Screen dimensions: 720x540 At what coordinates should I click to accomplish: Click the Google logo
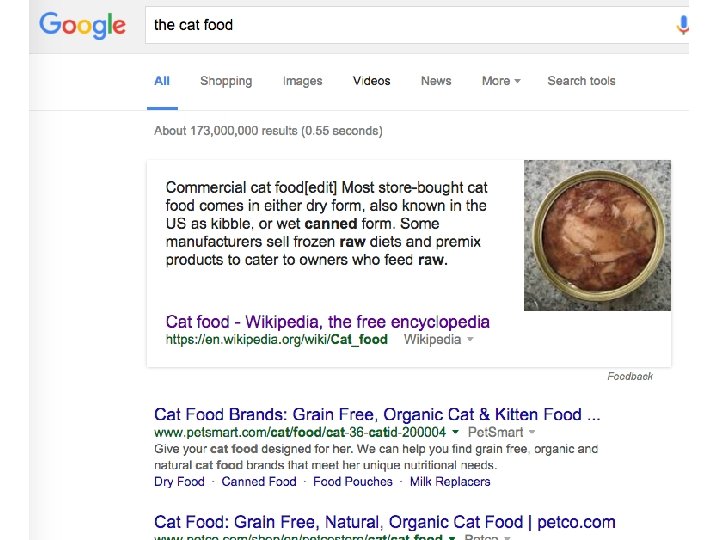82,25
